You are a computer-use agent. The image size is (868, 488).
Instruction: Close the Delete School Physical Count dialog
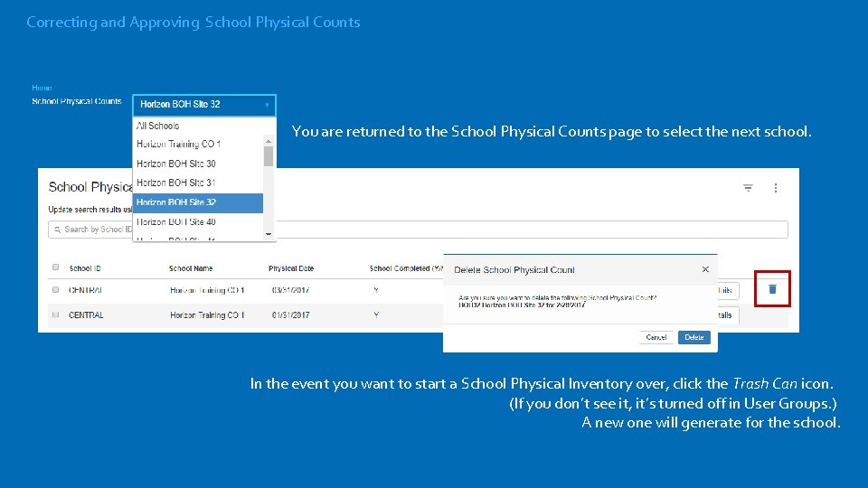[x=705, y=269]
